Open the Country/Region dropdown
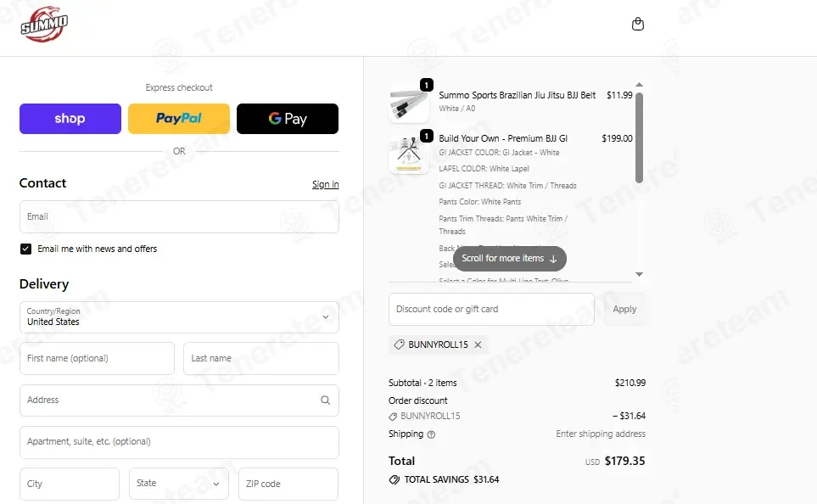Image resolution: width=817 pixels, height=504 pixels. tap(179, 316)
